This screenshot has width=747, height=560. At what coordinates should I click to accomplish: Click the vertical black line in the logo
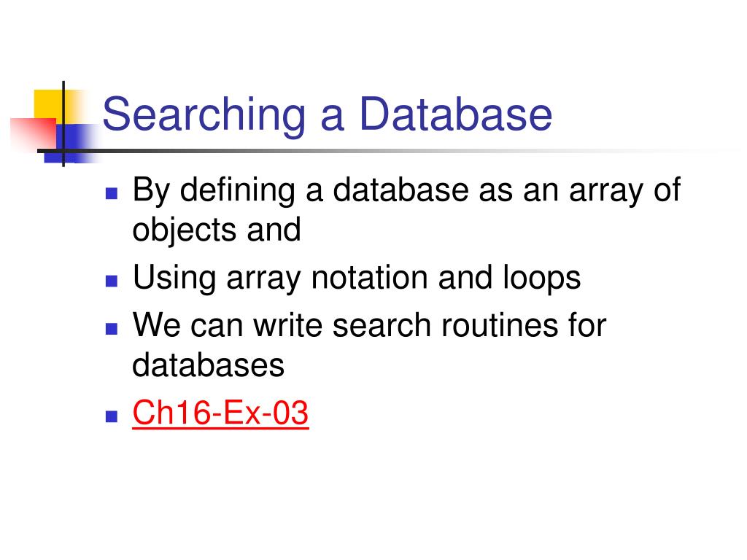63,124
